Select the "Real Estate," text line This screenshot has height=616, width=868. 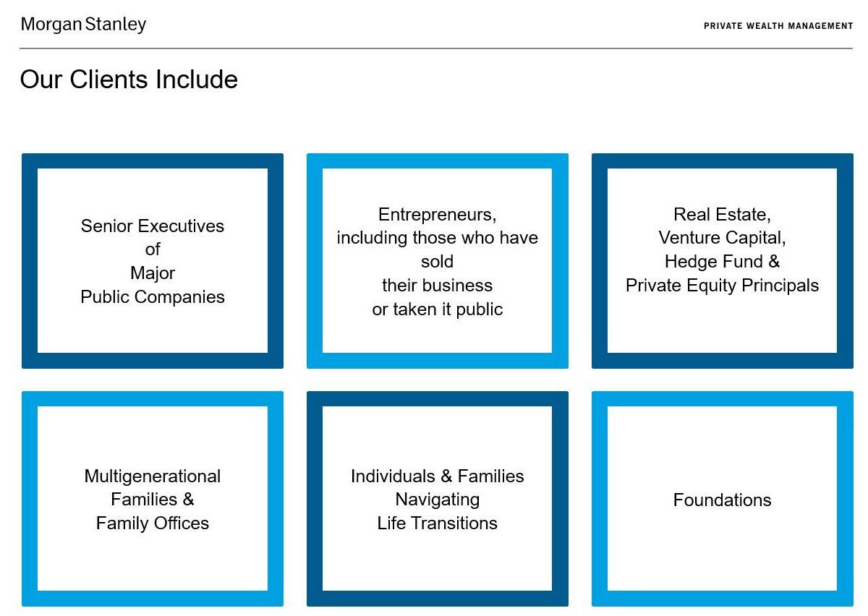(x=722, y=215)
